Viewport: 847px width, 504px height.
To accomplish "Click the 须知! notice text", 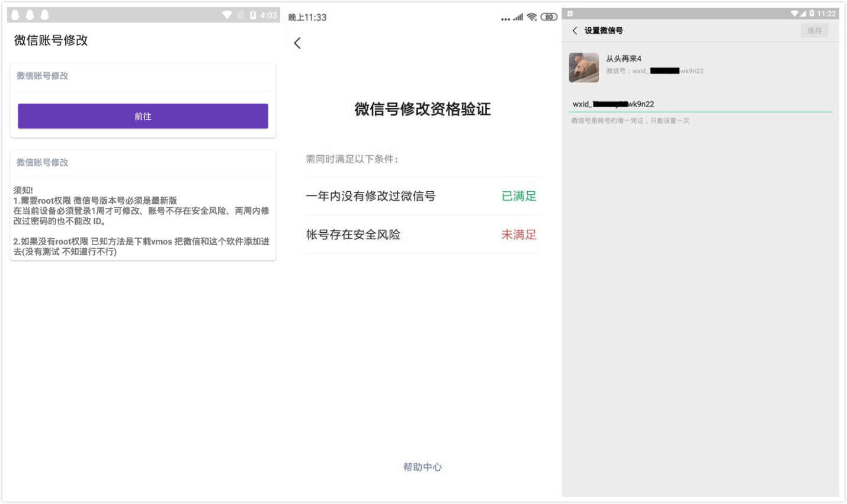I will [x=23, y=190].
